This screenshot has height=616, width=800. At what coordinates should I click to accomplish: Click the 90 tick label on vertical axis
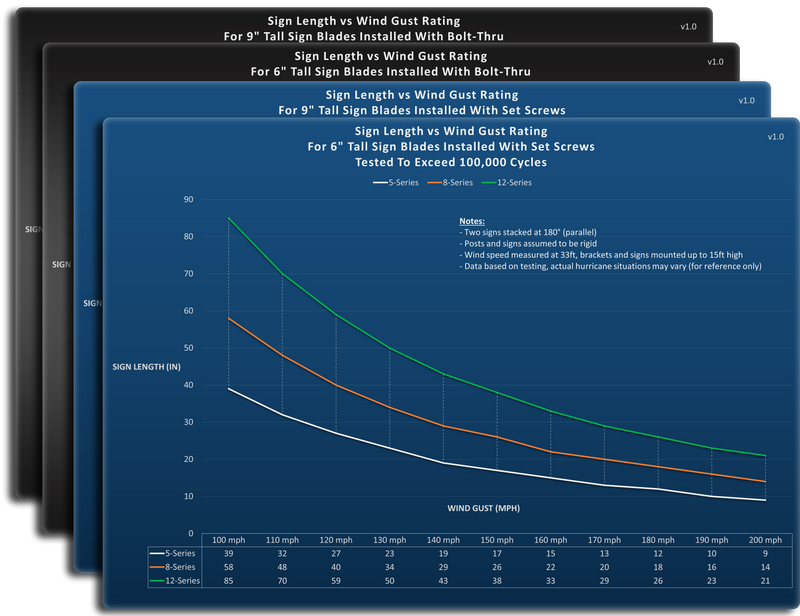(x=189, y=200)
